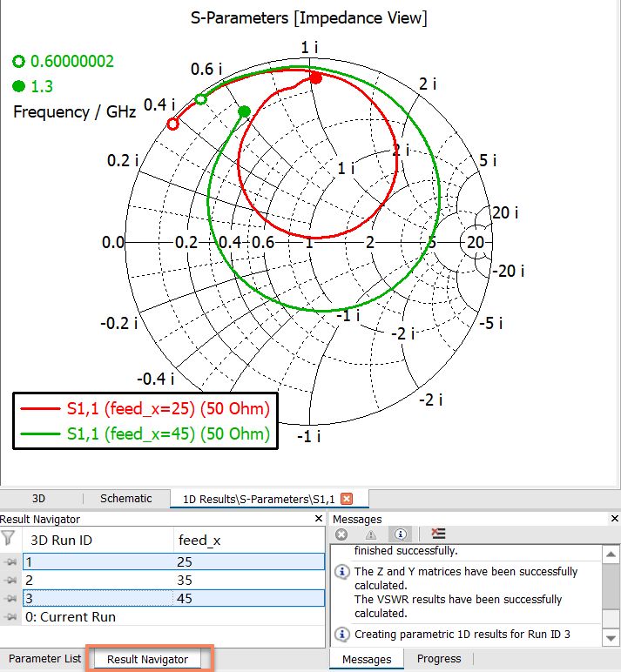Click the VSWR results calculated message
Screen dimensions: 621x672
pos(458,607)
